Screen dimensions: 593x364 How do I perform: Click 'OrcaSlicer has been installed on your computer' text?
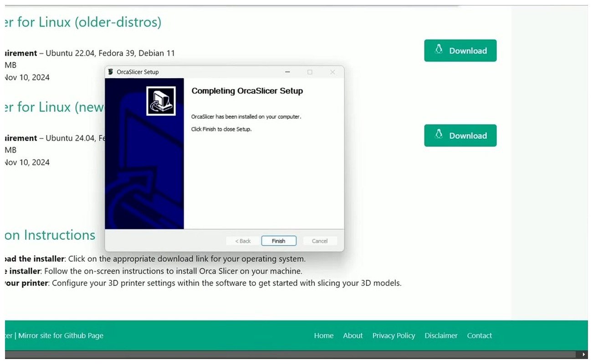[x=246, y=117]
